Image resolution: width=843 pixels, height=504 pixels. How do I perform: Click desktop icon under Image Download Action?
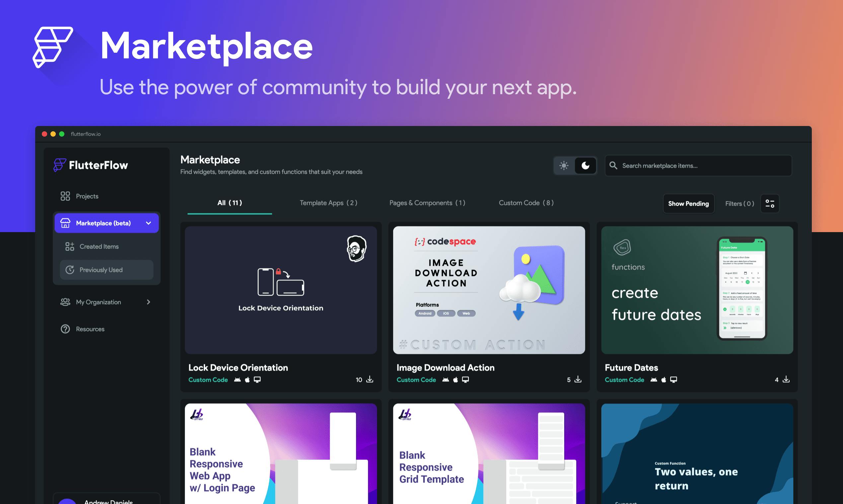click(x=465, y=379)
